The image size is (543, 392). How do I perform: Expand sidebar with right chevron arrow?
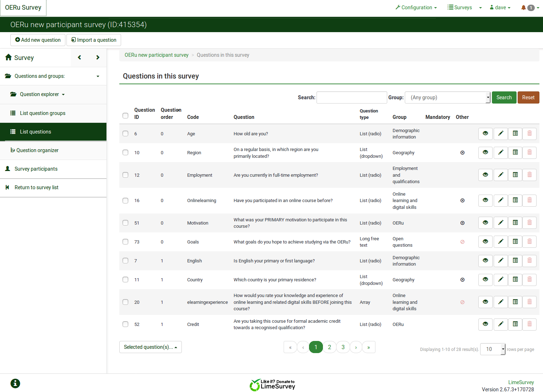98,57
